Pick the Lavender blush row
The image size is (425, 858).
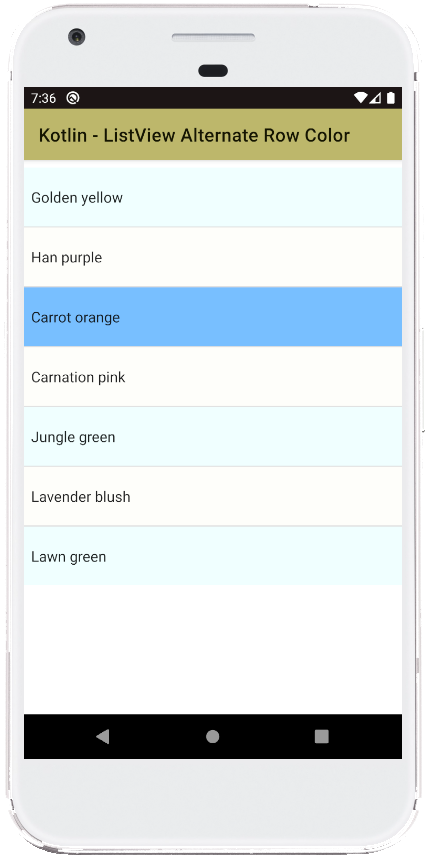[213, 496]
